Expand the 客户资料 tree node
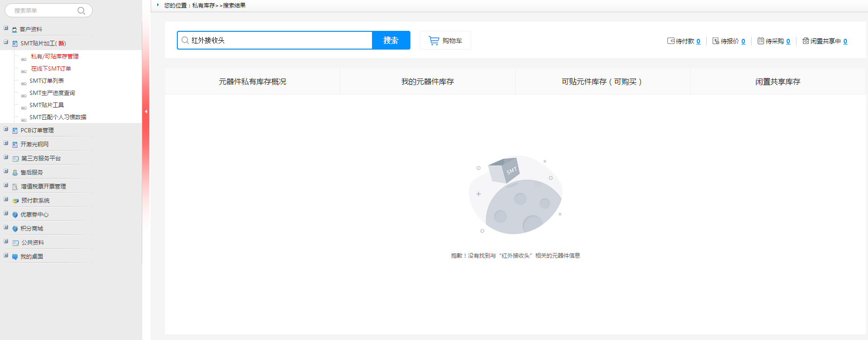The image size is (868, 340). pyautogui.click(x=6, y=28)
